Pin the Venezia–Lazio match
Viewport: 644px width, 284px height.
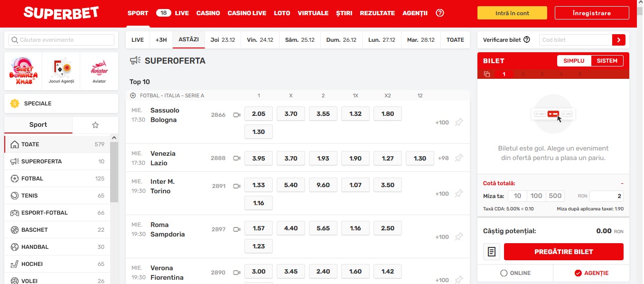[x=458, y=158]
